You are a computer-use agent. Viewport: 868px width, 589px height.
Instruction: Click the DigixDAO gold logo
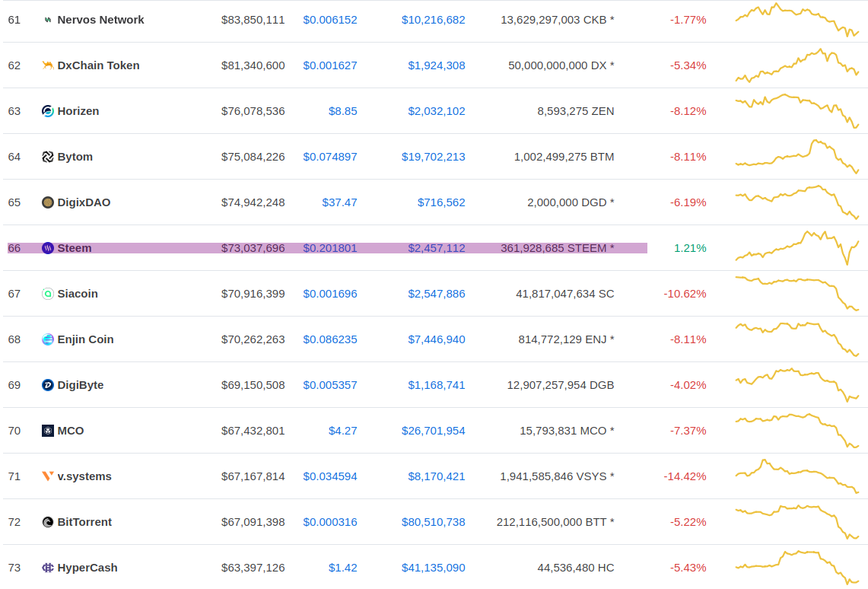click(x=47, y=202)
